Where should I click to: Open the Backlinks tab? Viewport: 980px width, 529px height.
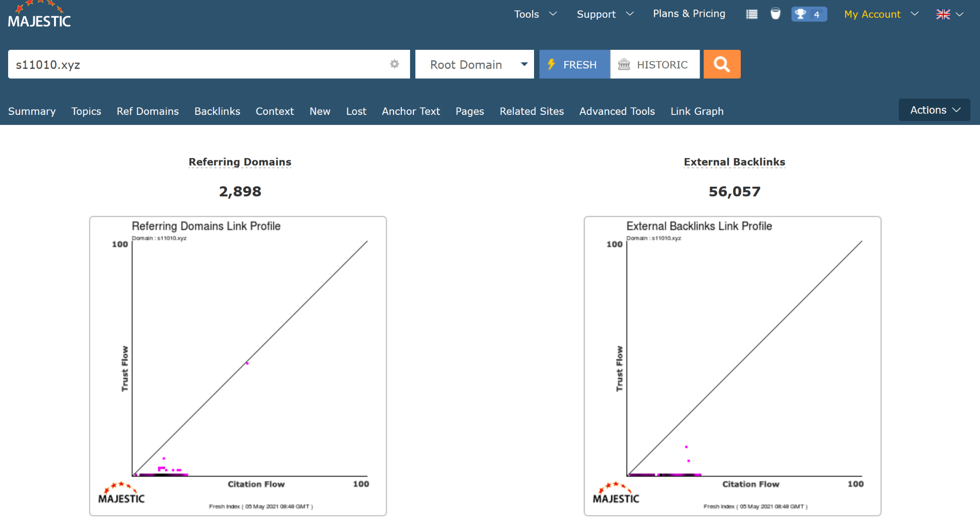click(x=217, y=111)
